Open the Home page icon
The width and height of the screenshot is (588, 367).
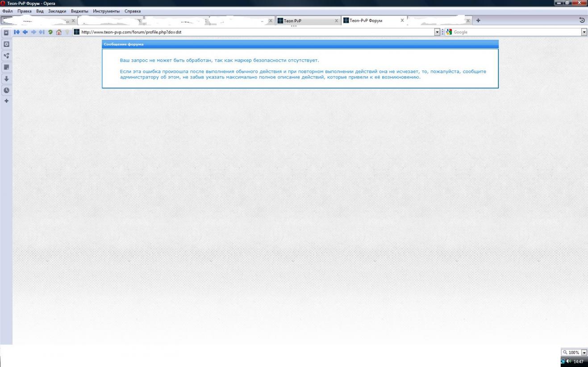point(58,32)
